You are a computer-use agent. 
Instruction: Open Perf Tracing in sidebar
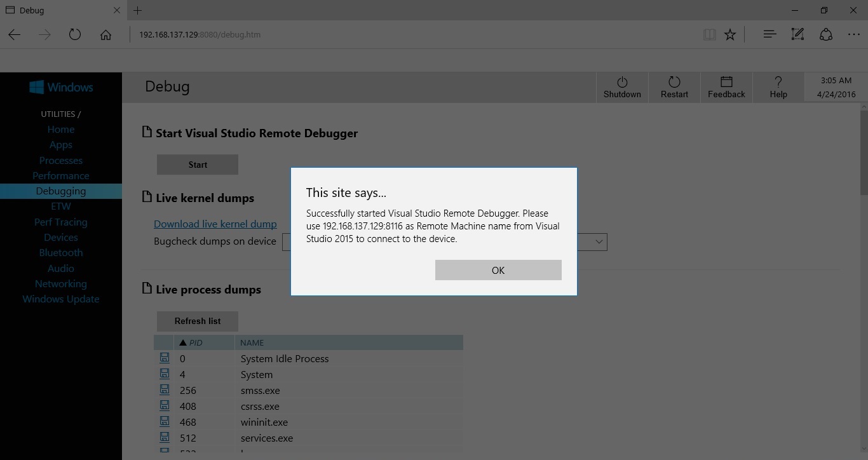click(61, 222)
